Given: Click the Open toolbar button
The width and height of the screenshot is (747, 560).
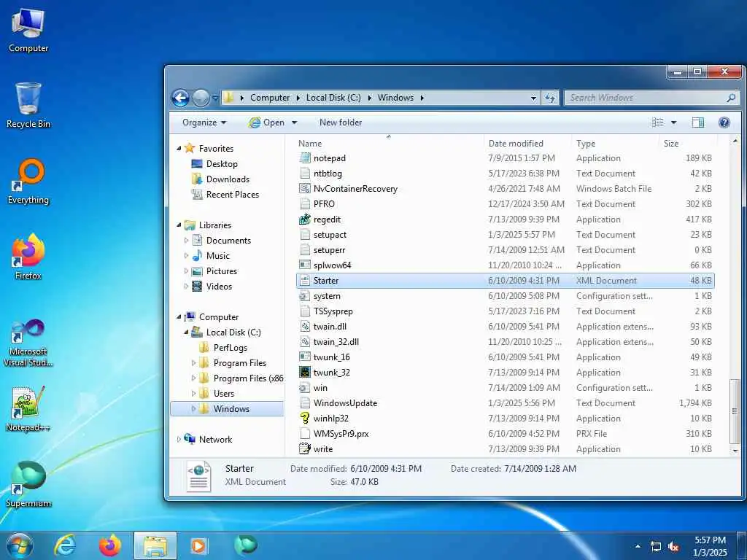Looking at the screenshot, I should [266, 122].
